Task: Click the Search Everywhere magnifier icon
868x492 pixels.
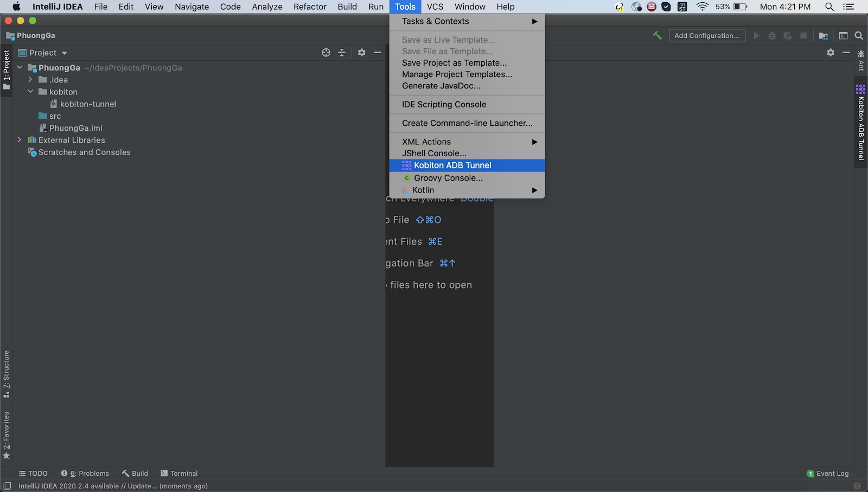Action: [859, 36]
